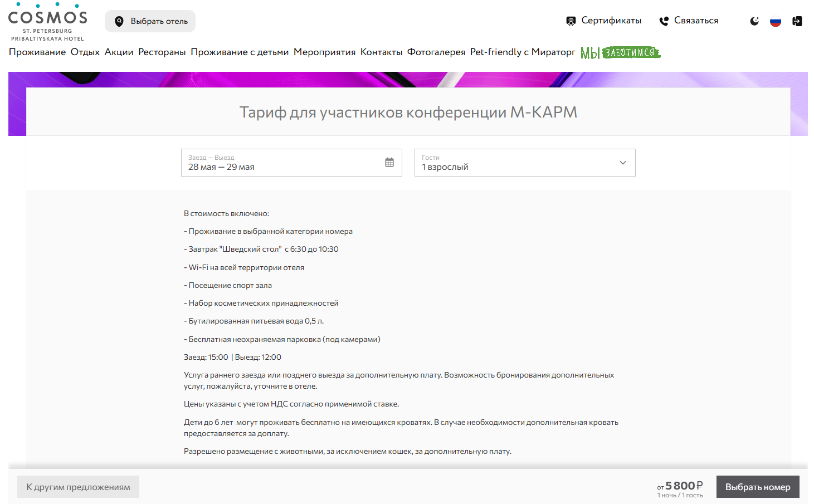Select Pet-friendly с Мираторг menu item
Image resolution: width=814 pixels, height=504 pixels.
click(522, 52)
